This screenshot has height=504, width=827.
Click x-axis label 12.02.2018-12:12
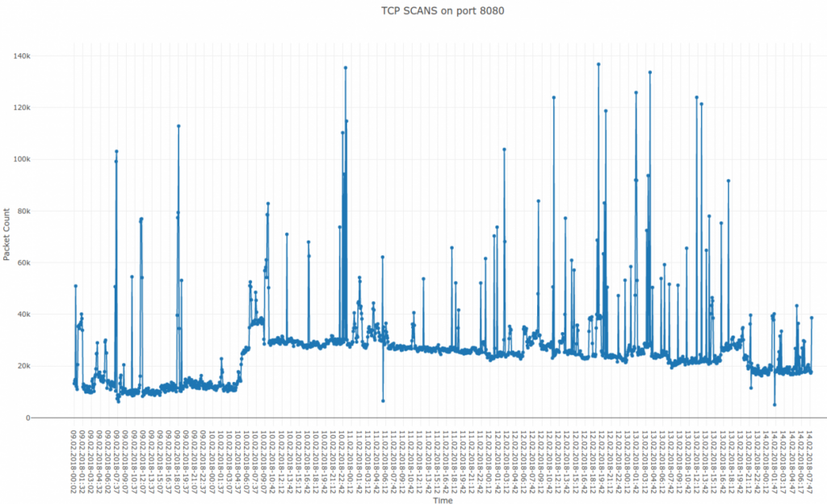(x=559, y=462)
